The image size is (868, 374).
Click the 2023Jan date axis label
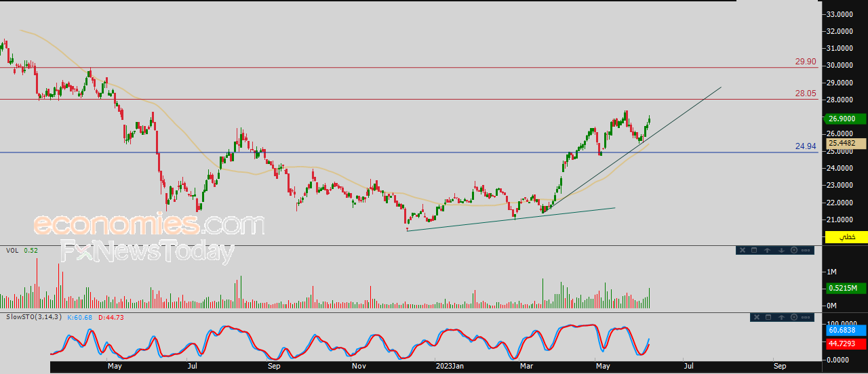[449, 366]
